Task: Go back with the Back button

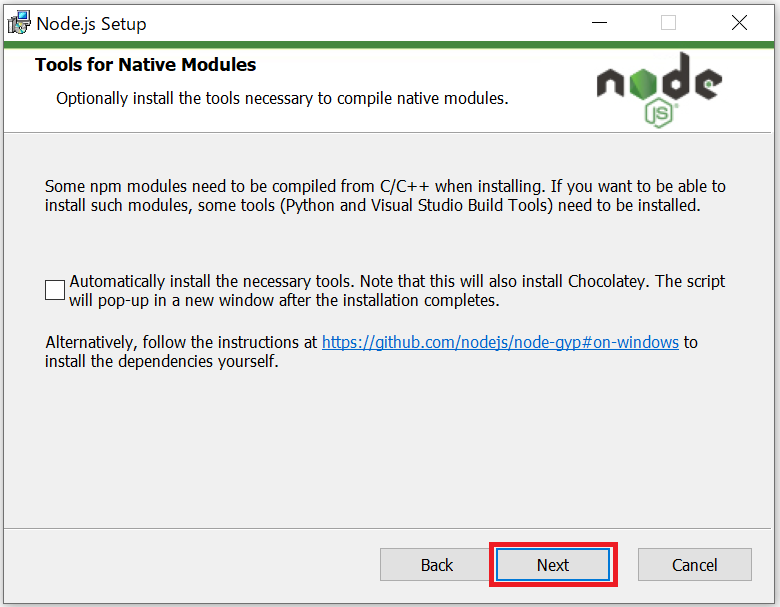Action: [x=437, y=565]
